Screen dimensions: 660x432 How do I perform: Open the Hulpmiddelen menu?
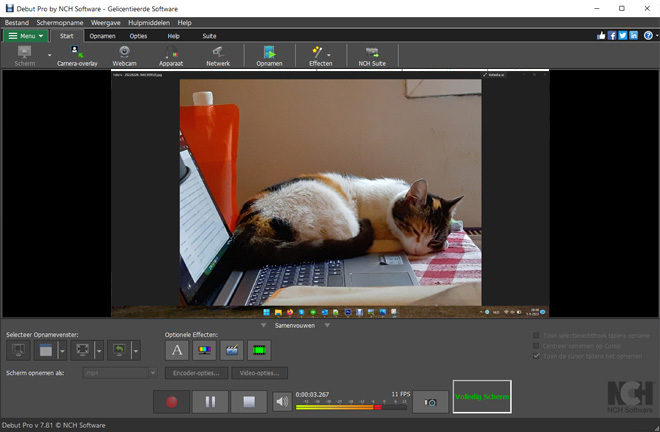[149, 23]
